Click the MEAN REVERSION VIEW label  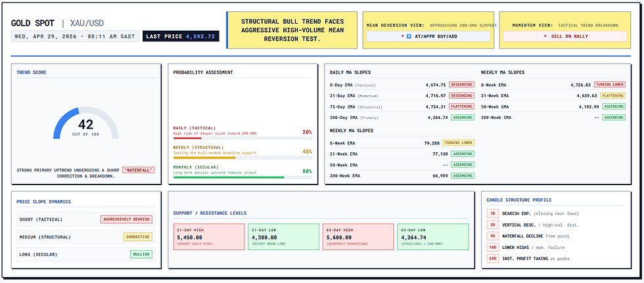(x=395, y=26)
